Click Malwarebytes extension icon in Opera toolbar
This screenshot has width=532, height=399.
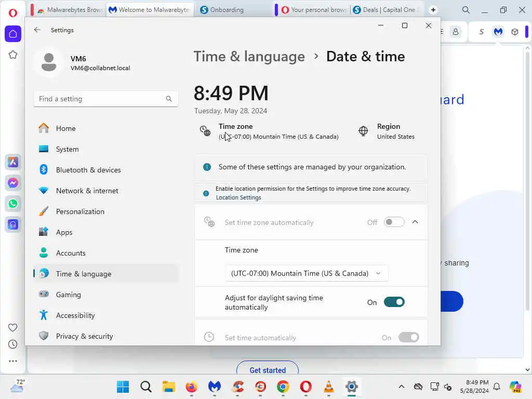(x=498, y=32)
